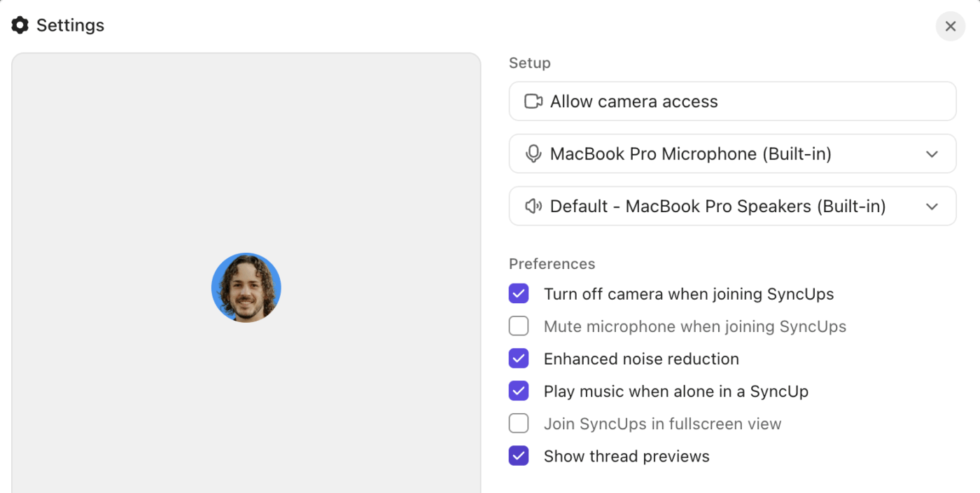Click the chevron on the microphone dropdown
Image resolution: width=980 pixels, height=493 pixels.
[x=932, y=153]
